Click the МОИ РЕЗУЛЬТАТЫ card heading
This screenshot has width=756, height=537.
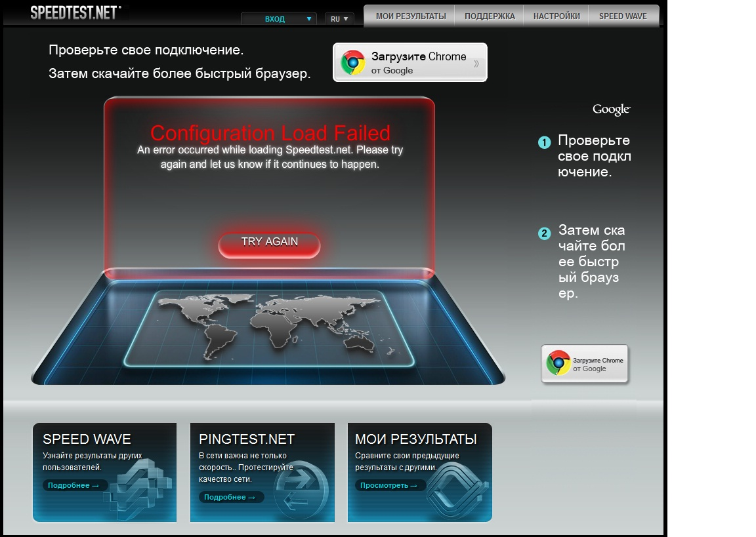[416, 439]
